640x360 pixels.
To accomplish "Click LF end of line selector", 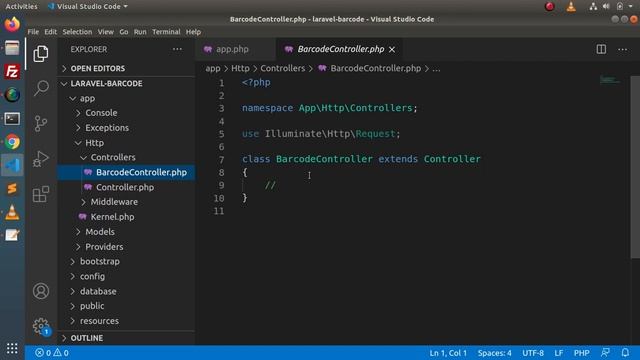I will tap(558, 353).
